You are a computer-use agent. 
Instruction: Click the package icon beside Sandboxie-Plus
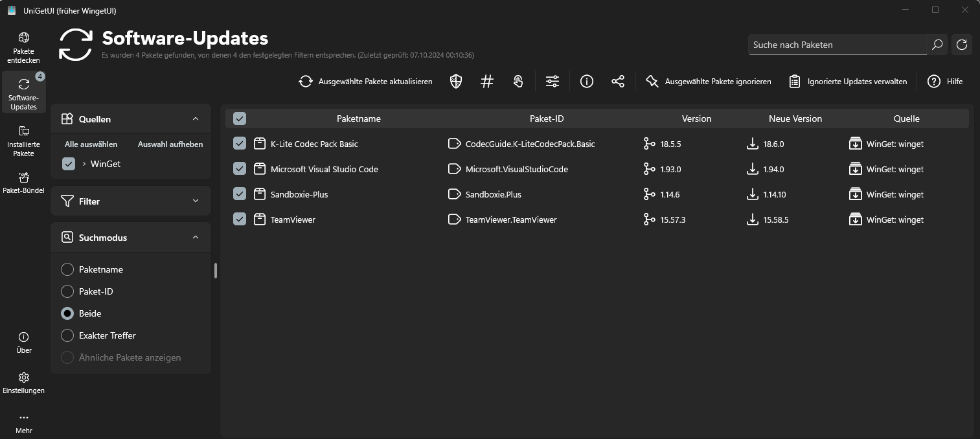point(260,194)
